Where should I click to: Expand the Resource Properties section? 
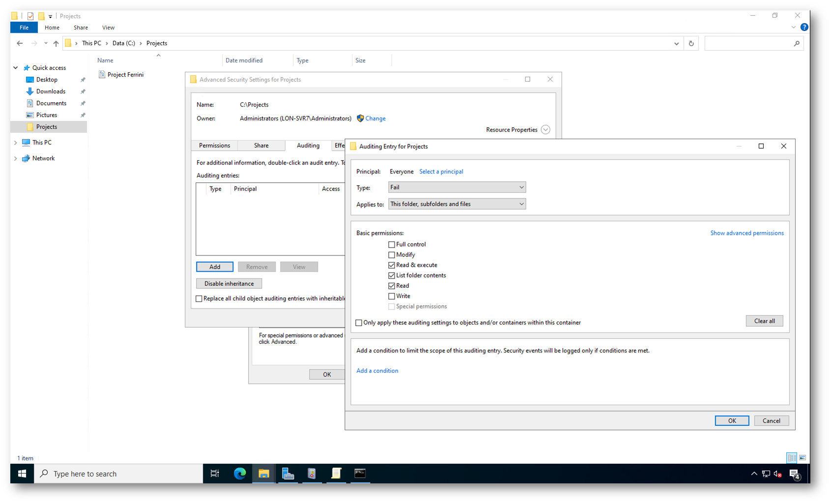click(545, 130)
